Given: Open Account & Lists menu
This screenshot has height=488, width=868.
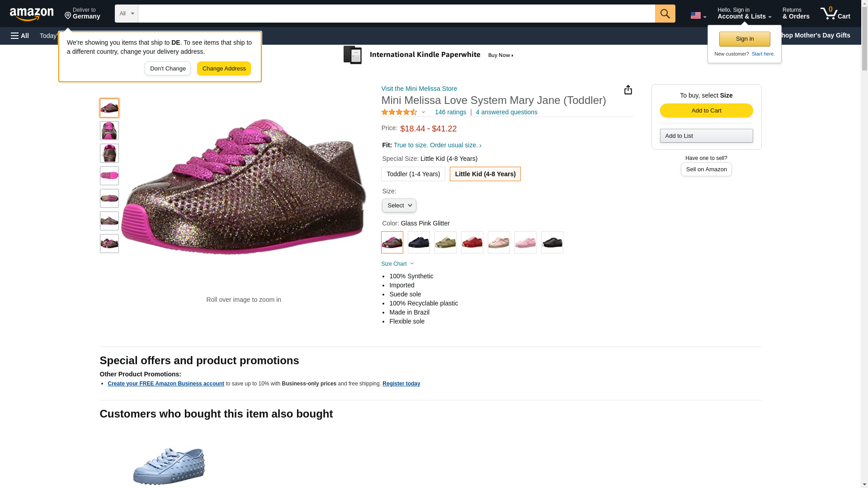Looking at the screenshot, I should point(744,14).
